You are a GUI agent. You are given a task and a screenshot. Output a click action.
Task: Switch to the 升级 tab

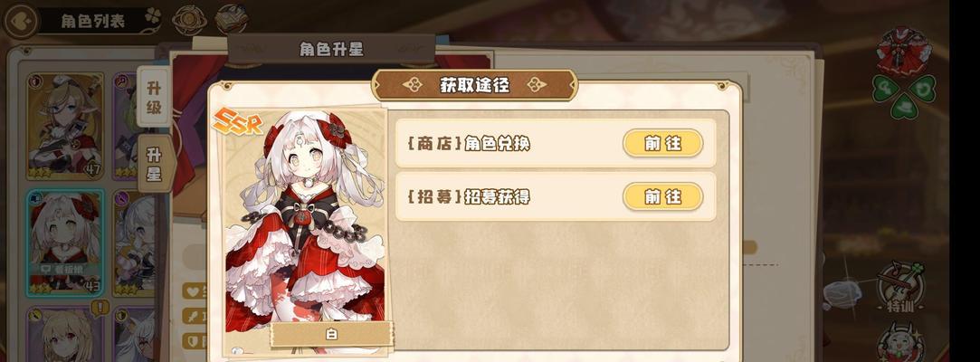click(153, 97)
